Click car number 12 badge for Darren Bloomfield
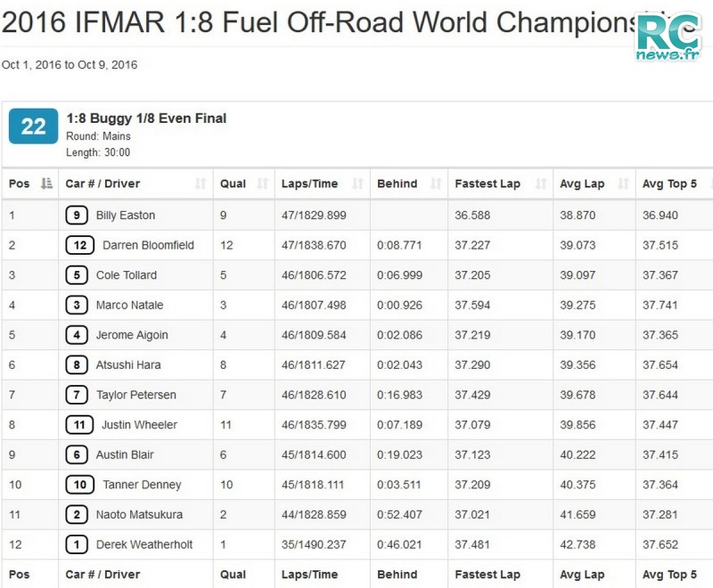The width and height of the screenshot is (713, 588). click(80, 245)
